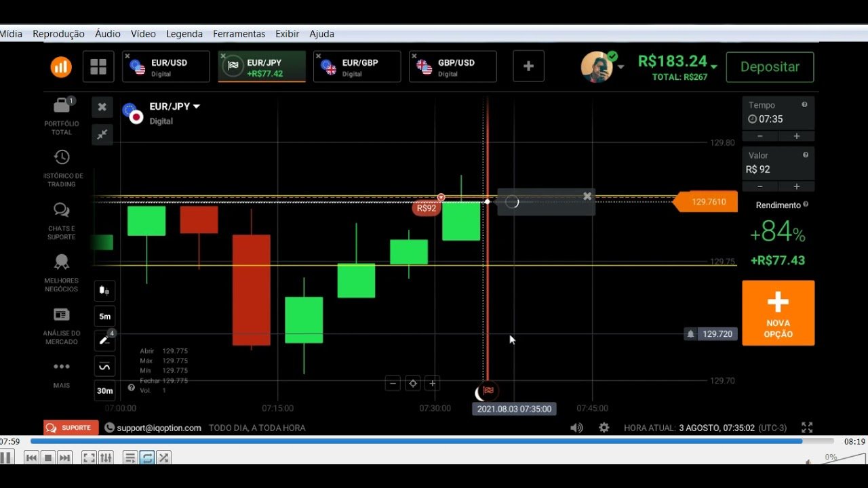Stop playback with the stop button
Image resolution: width=868 pixels, height=488 pixels.
click(x=48, y=458)
